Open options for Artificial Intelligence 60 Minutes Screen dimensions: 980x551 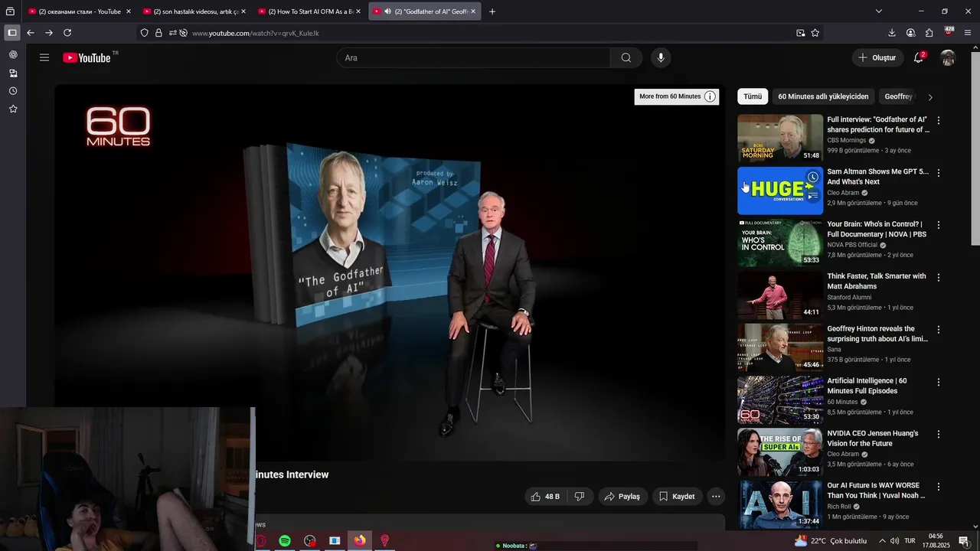point(939,382)
